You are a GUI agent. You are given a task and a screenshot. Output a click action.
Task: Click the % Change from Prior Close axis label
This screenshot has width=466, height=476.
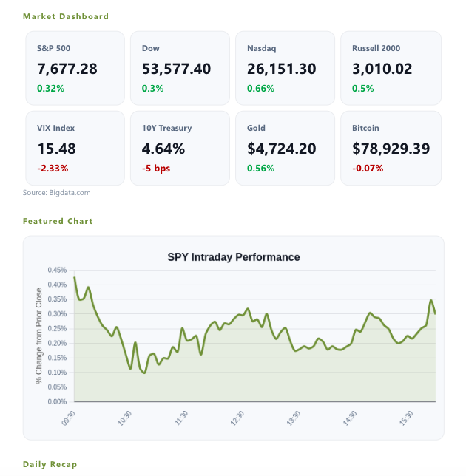[38, 336]
